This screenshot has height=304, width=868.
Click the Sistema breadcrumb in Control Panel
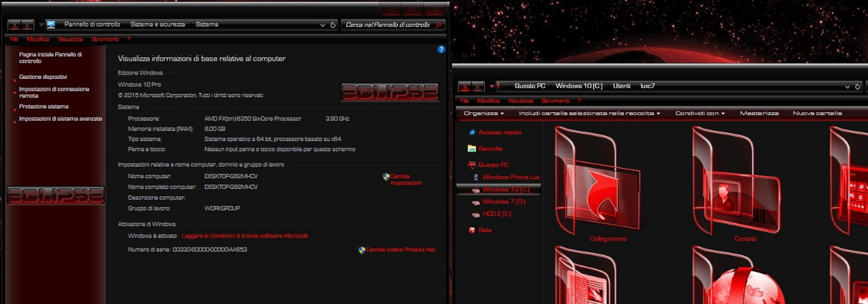point(206,25)
